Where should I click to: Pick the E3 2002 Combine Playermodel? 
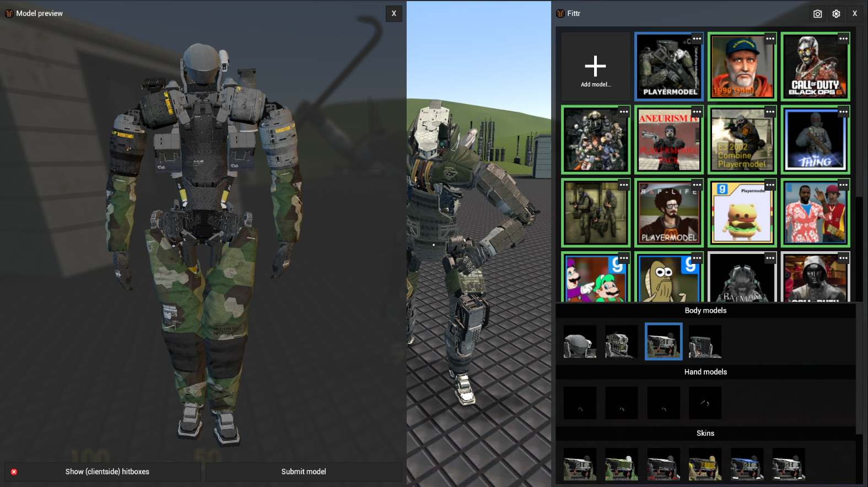(742, 140)
